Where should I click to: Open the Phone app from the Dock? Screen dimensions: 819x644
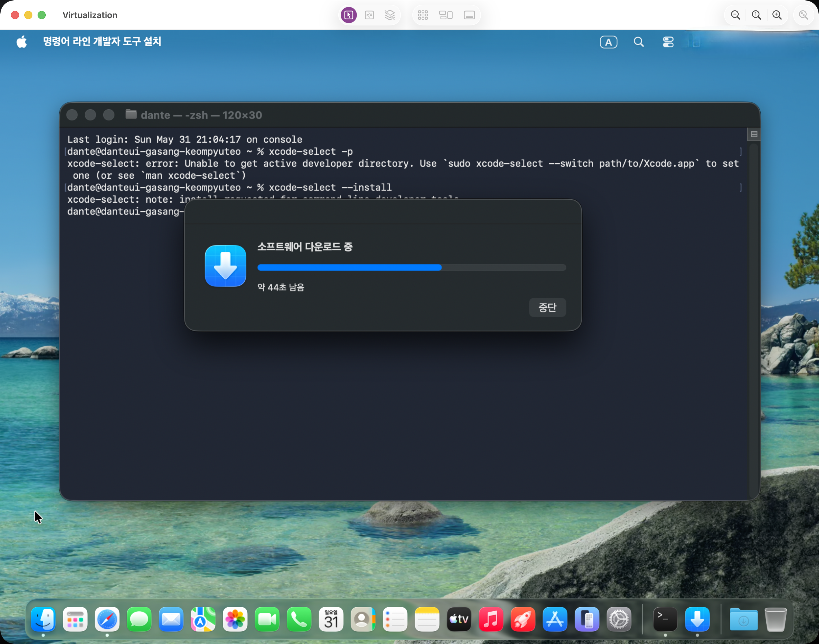click(299, 619)
